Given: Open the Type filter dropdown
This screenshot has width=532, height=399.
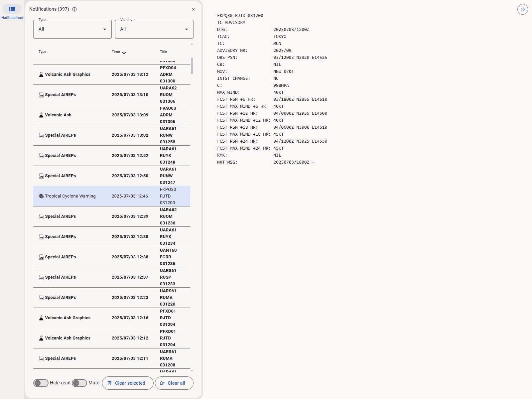Looking at the screenshot, I should (x=72, y=29).
